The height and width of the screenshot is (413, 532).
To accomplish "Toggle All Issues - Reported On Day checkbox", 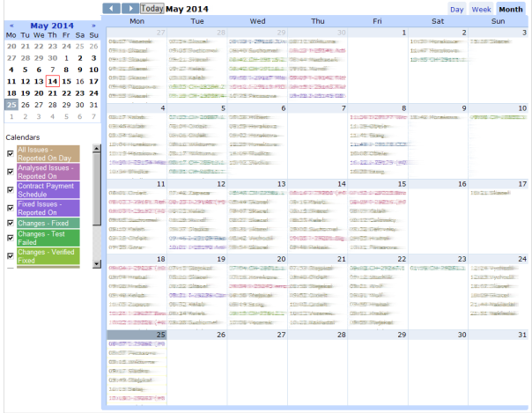I will [10, 153].
